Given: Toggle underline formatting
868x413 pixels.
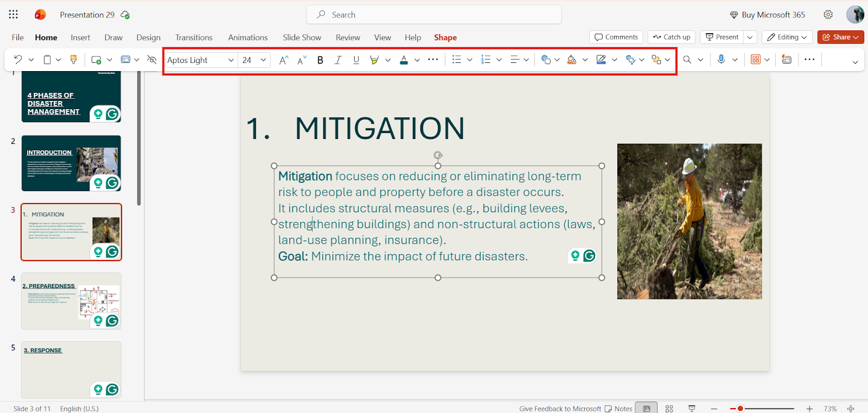Looking at the screenshot, I should (x=356, y=60).
